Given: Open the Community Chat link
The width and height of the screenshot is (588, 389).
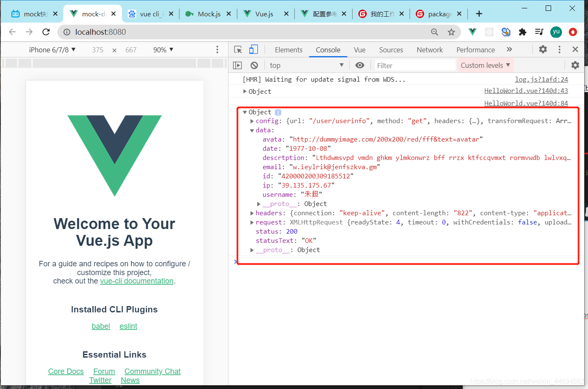Looking at the screenshot, I should click(x=153, y=371).
